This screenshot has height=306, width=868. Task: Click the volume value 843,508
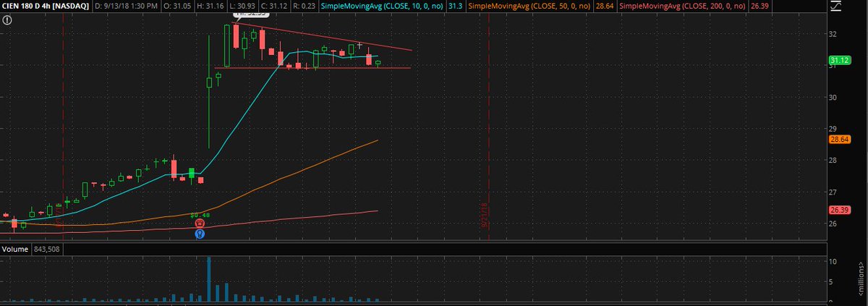pos(47,249)
